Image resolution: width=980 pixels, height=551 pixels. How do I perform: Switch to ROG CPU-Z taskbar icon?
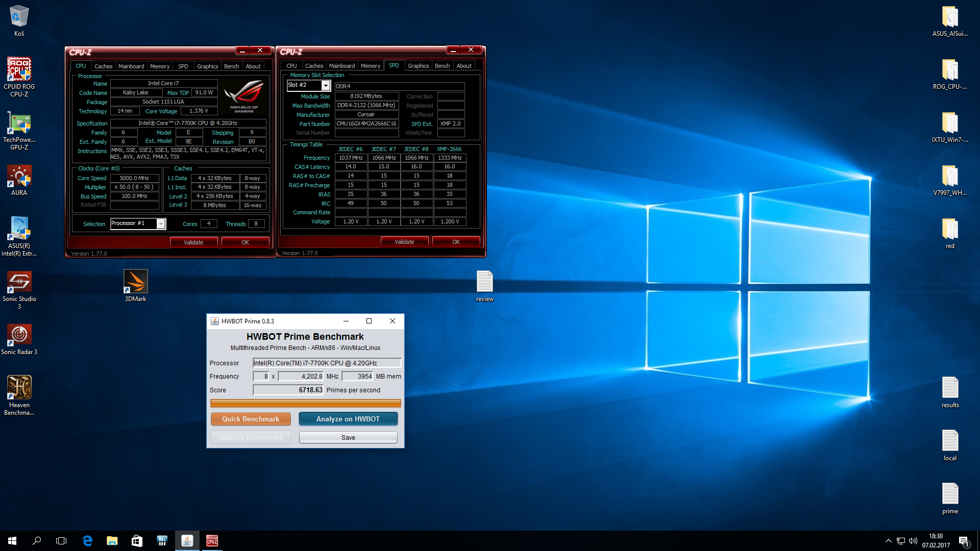212,541
